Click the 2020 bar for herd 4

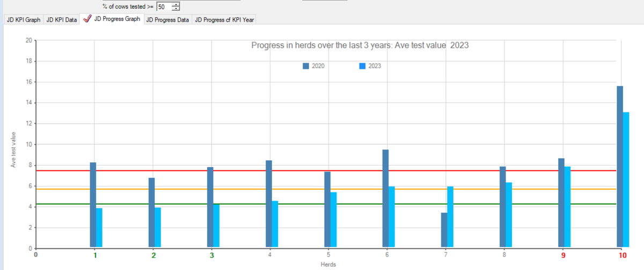[269, 204]
